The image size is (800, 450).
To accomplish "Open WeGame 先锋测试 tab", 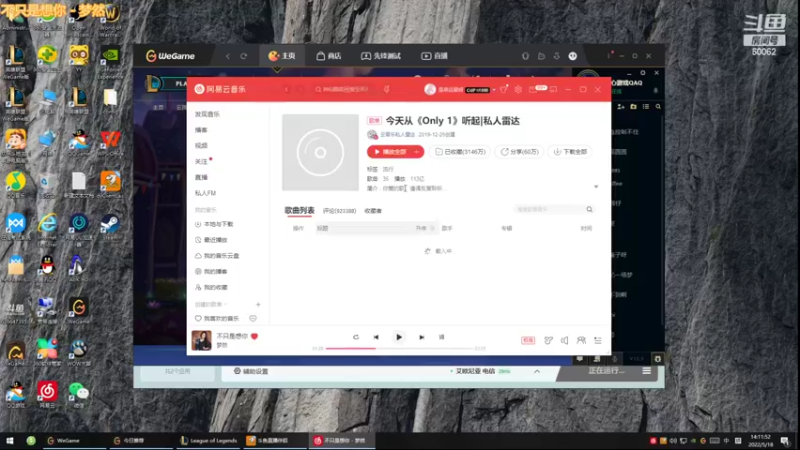I will (x=381, y=56).
